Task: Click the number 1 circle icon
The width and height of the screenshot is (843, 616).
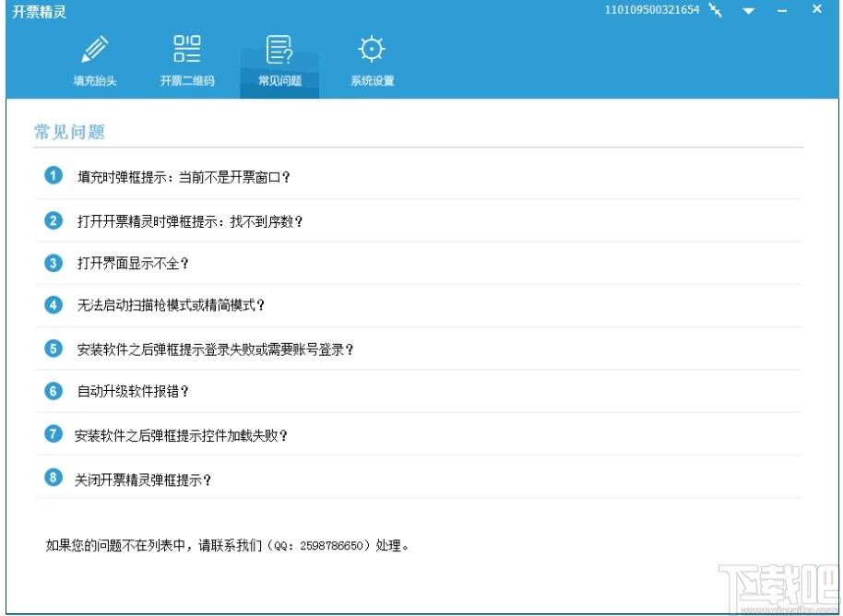Action: point(53,176)
